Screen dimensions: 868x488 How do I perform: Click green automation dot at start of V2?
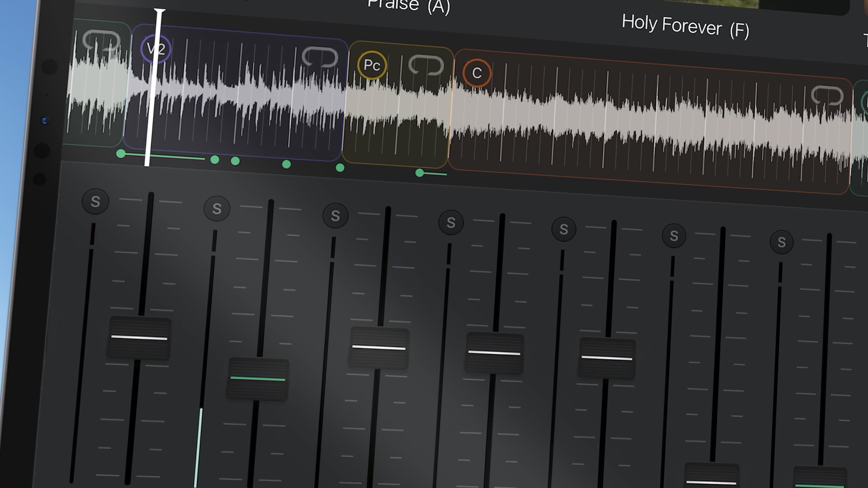(121, 154)
